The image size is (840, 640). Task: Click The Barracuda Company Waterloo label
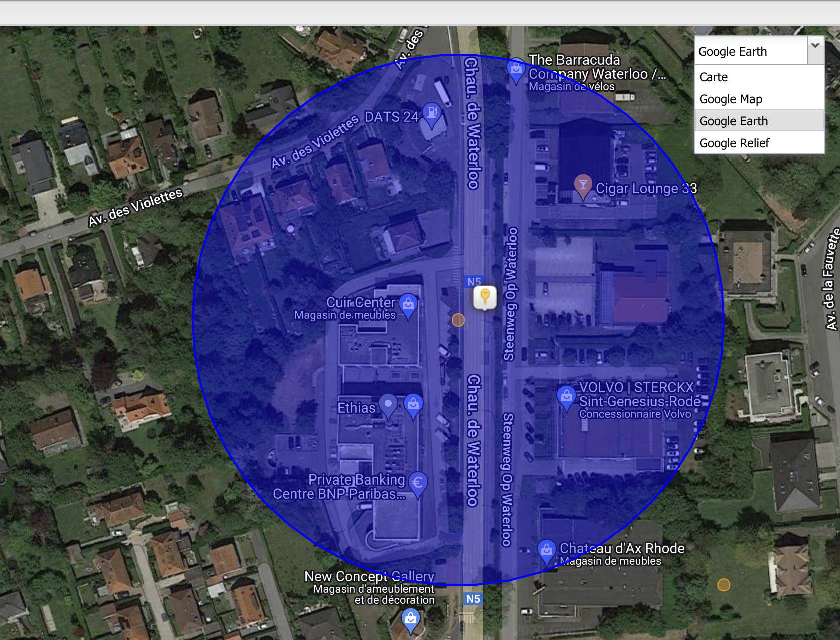(x=597, y=67)
